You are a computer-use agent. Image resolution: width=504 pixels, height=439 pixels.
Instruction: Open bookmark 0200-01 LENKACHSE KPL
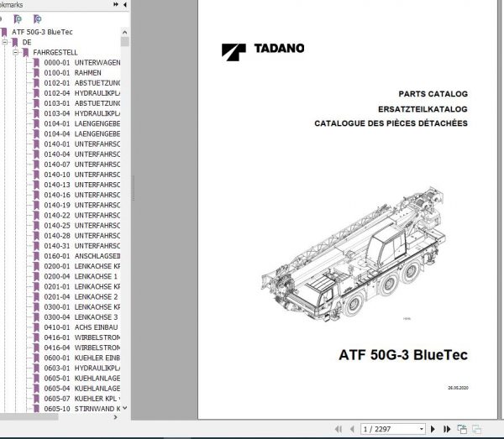(82, 266)
